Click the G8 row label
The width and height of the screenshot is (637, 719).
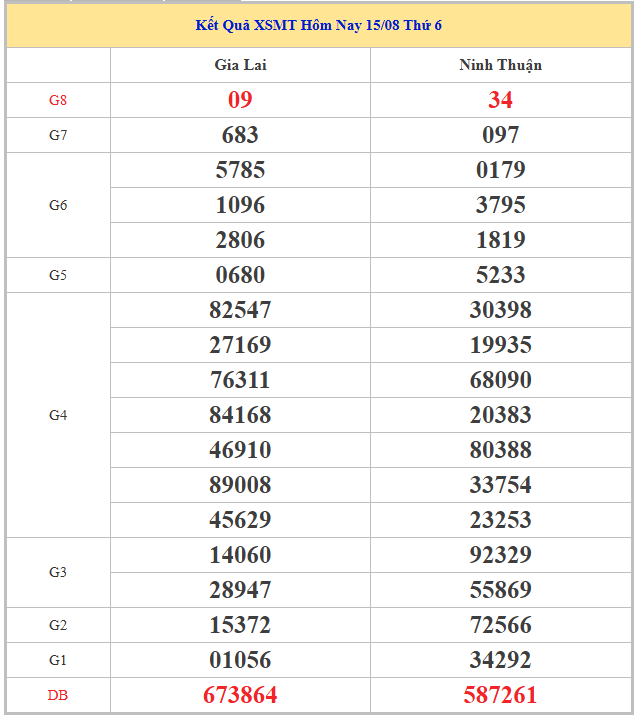58,100
